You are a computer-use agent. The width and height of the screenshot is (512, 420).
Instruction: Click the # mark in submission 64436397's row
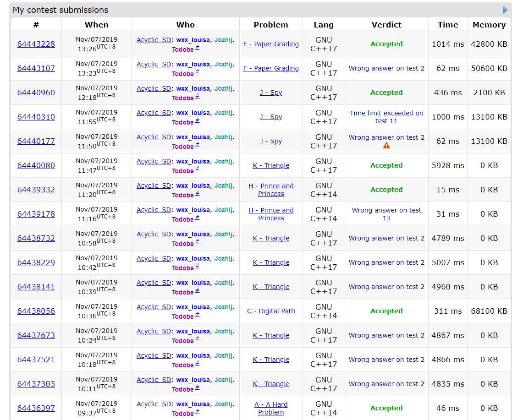(x=198, y=412)
